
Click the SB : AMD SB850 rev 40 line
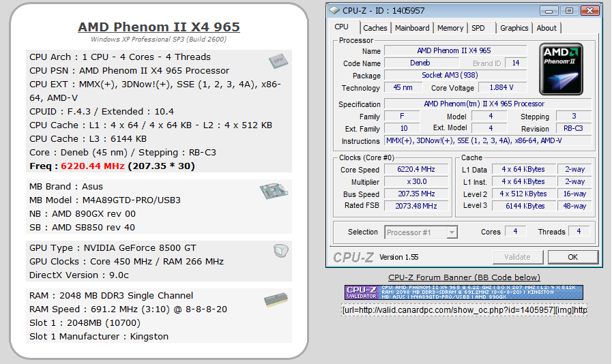pos(82,228)
